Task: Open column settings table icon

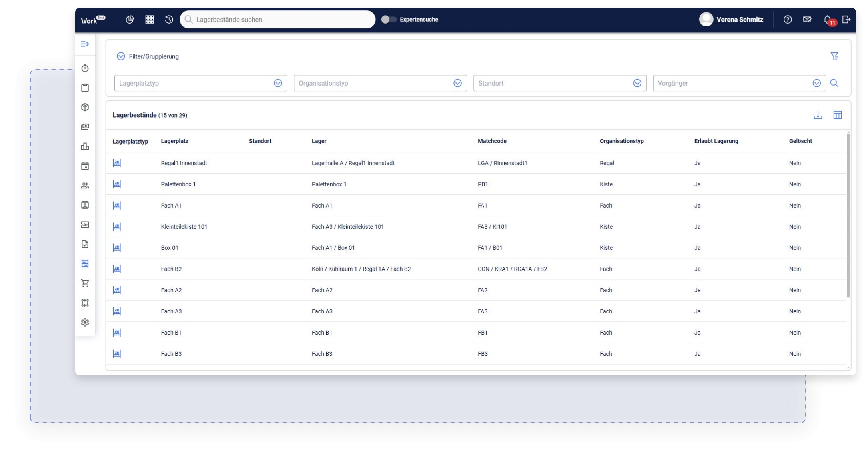Action: 838,115
